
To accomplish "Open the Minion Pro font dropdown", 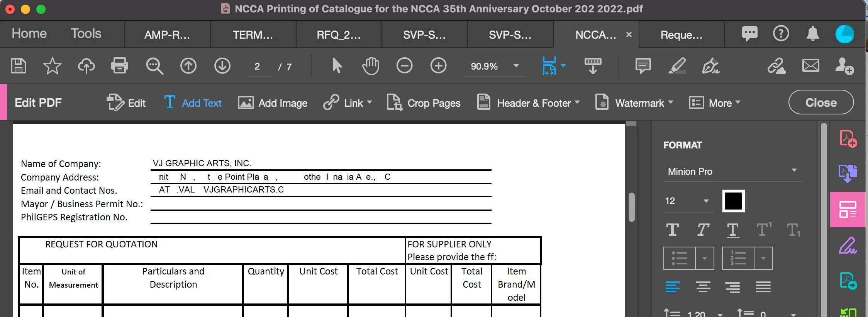I will [732, 171].
